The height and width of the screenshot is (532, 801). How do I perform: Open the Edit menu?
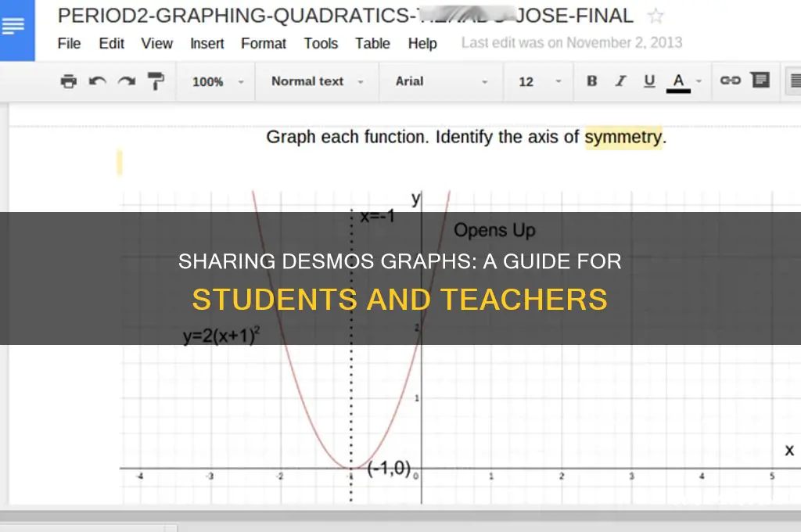[111, 44]
